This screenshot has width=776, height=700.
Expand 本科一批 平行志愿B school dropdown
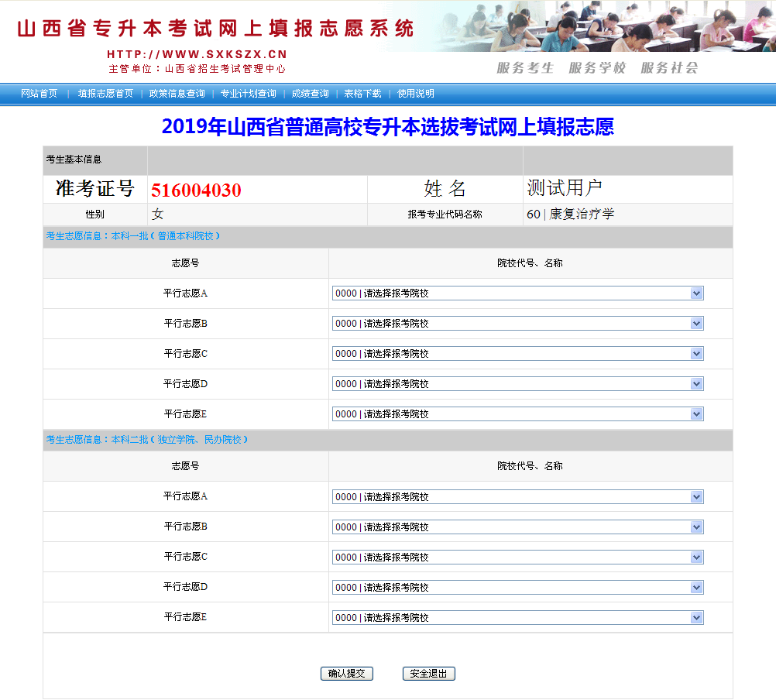pos(517,324)
